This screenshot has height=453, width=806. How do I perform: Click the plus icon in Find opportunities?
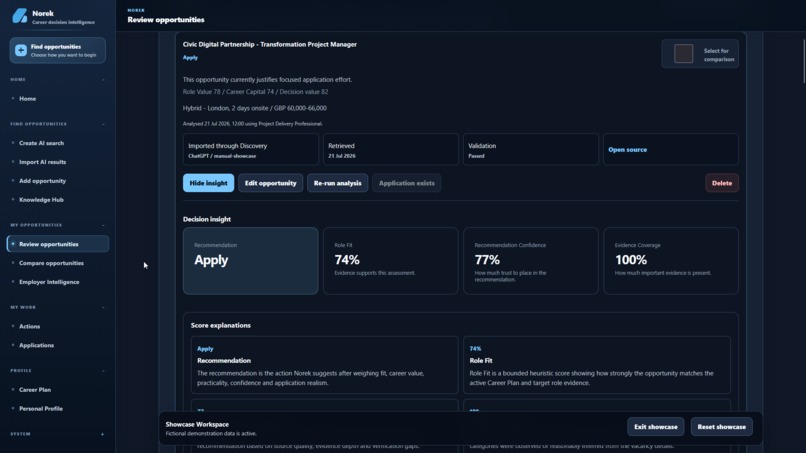tap(21, 50)
